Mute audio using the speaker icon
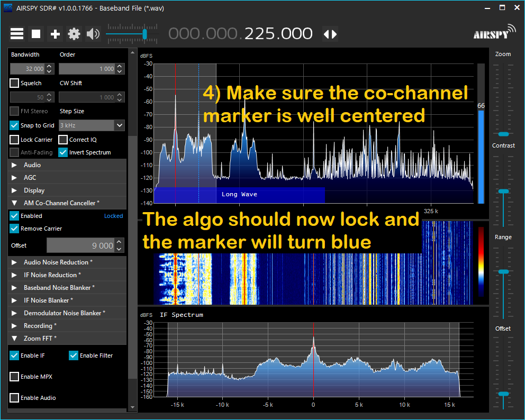 pyautogui.click(x=93, y=34)
